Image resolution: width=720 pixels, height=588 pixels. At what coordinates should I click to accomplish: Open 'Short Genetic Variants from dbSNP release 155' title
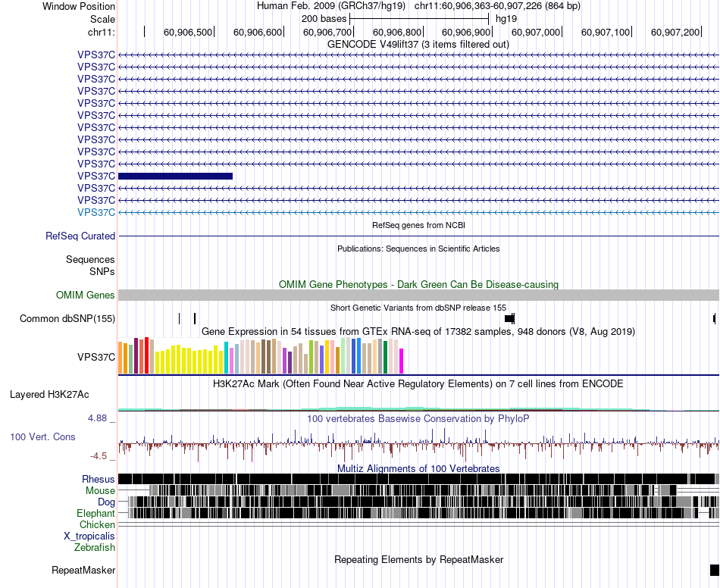coord(418,308)
